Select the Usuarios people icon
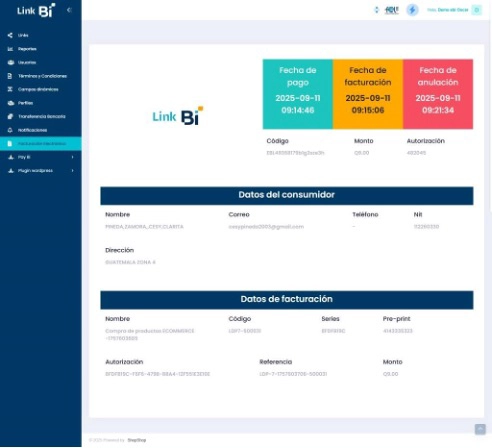 [x=11, y=62]
